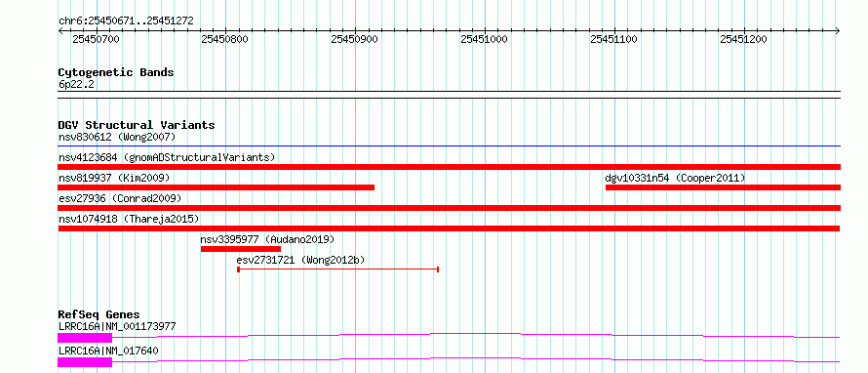Screen dimensions: 868x373
Task: Open variant esv2731721 (Wong2012b) label
Action: [300, 260]
